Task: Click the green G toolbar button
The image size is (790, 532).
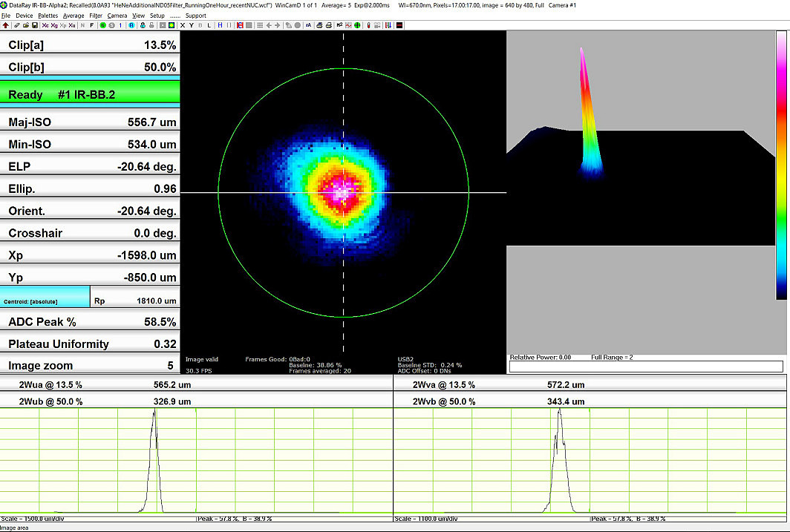Action: (x=102, y=25)
